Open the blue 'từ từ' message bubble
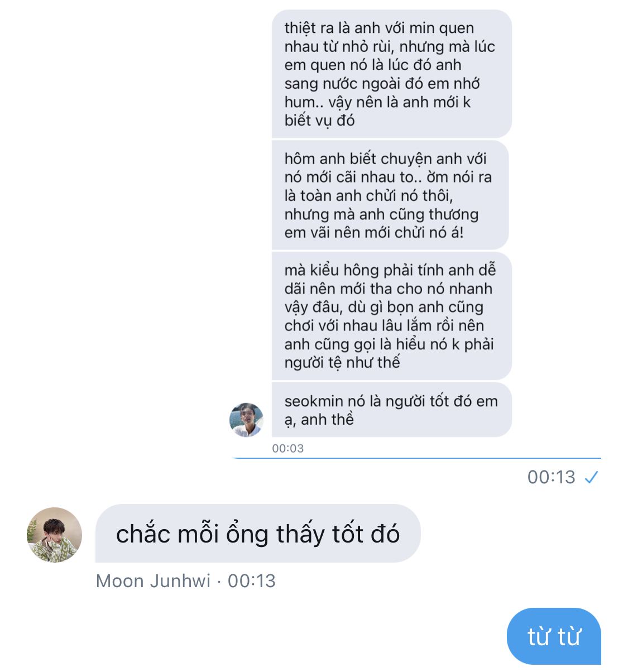This screenshot has height=672, width=628. 554,636
